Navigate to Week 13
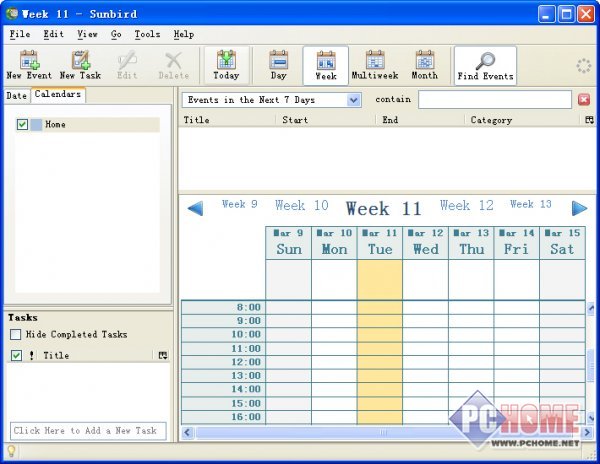 pos(531,204)
